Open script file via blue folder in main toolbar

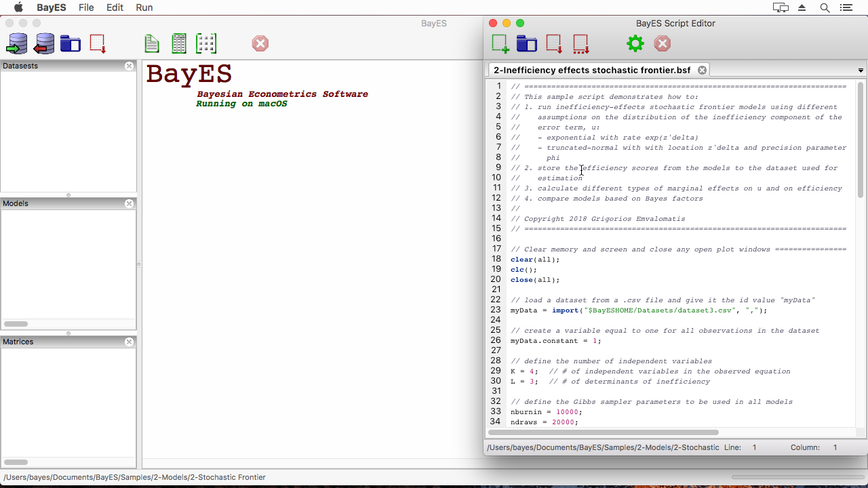tap(71, 43)
